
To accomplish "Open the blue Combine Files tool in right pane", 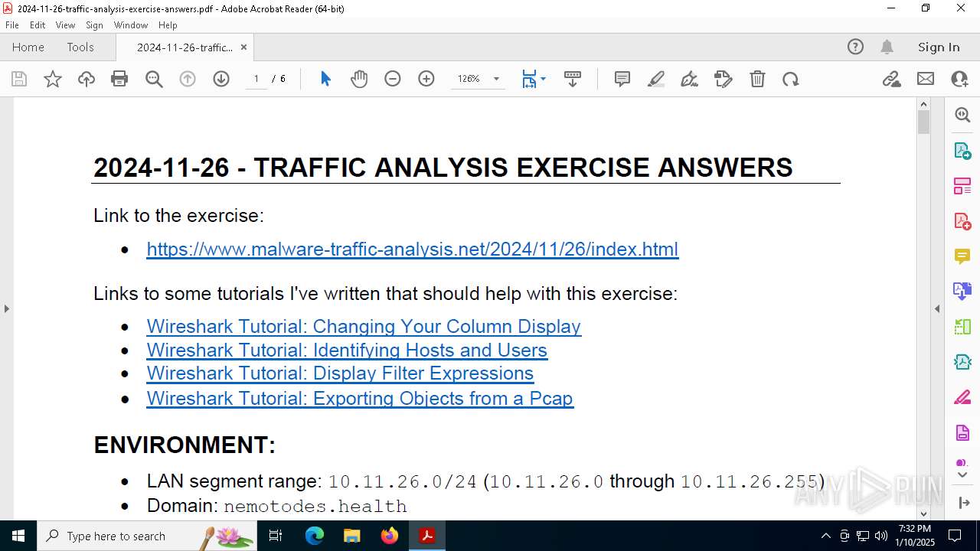I will [x=962, y=291].
